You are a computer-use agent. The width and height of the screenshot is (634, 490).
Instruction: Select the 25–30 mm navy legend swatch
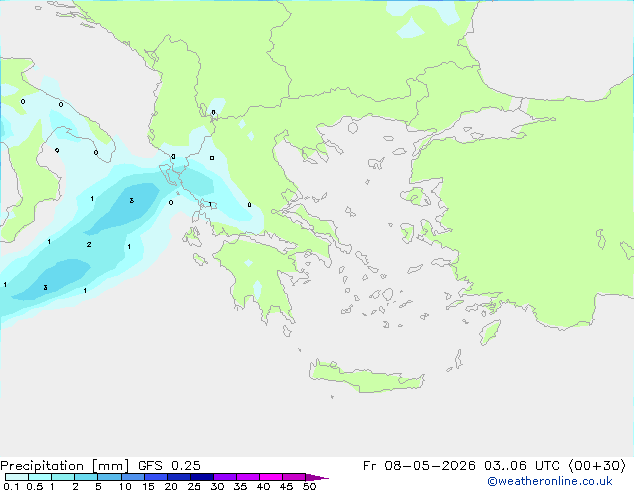[201, 477]
